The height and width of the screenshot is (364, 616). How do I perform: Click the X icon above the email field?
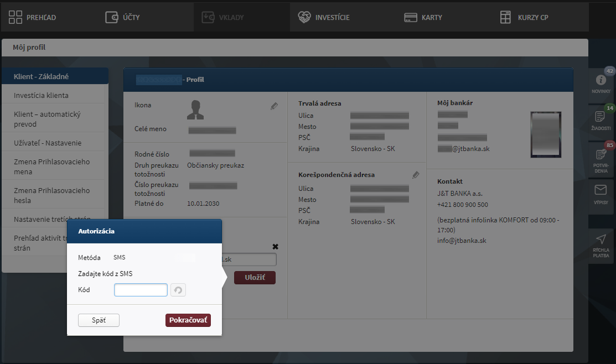click(276, 247)
